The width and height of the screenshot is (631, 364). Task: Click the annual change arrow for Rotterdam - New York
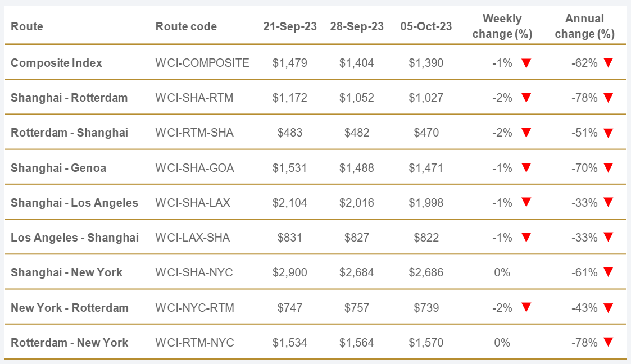608,342
